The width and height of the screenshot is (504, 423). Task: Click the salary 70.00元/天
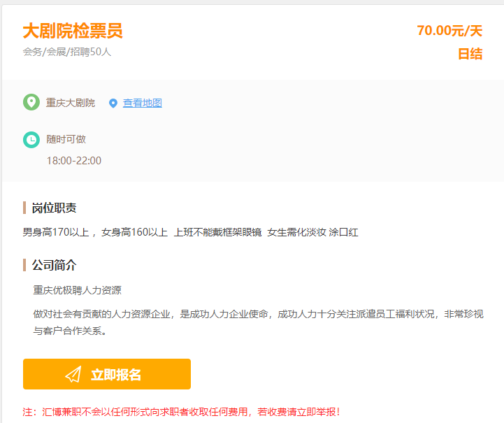tap(449, 31)
